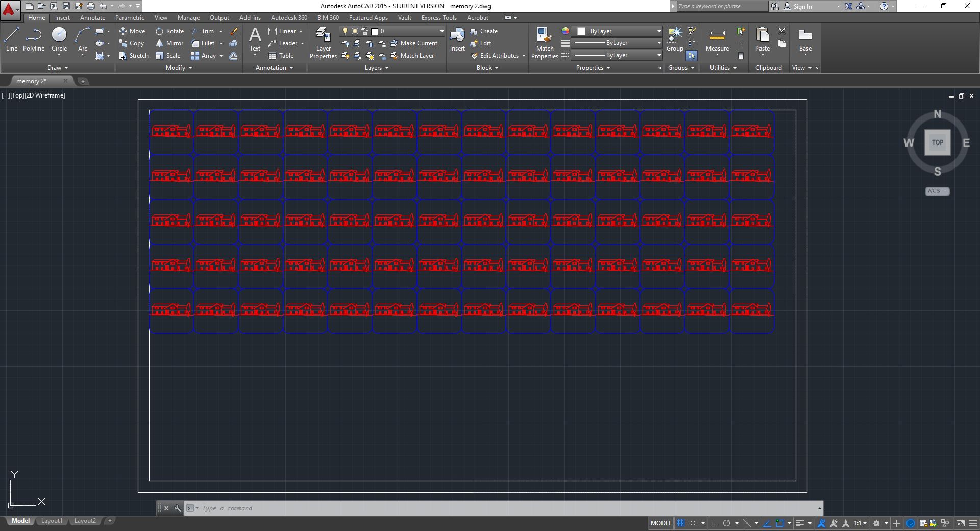Choose the Scale command
Image resolution: width=980 pixels, height=531 pixels.
[168, 56]
